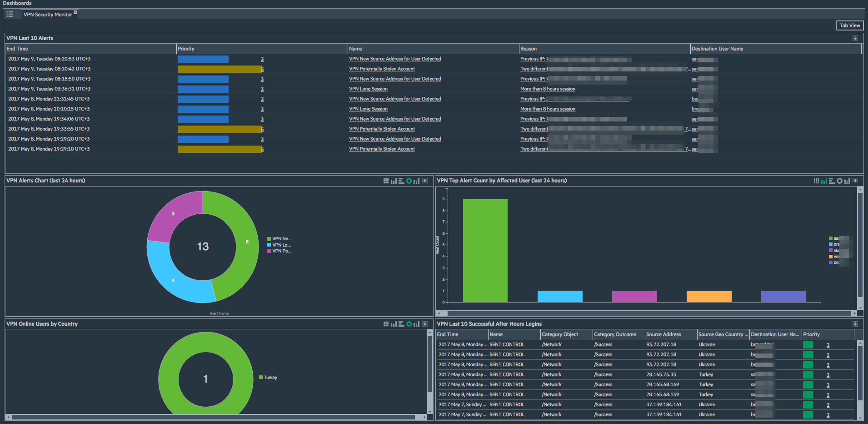Select horizontal bar view for VPN Alerts Chart

click(x=401, y=181)
